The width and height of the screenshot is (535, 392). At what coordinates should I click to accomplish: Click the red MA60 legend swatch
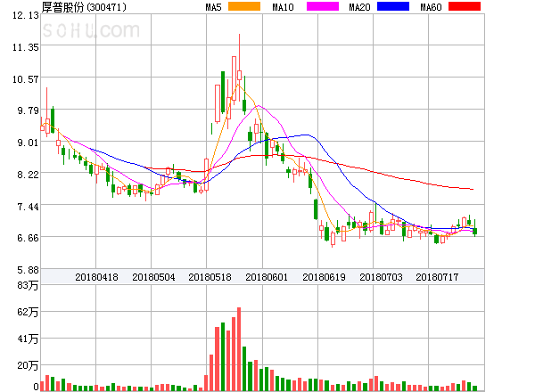pos(465,6)
